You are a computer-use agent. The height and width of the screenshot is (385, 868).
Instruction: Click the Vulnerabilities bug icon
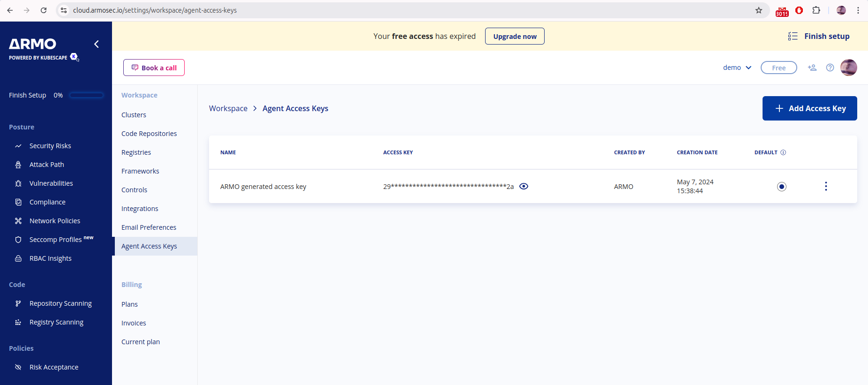(x=18, y=183)
